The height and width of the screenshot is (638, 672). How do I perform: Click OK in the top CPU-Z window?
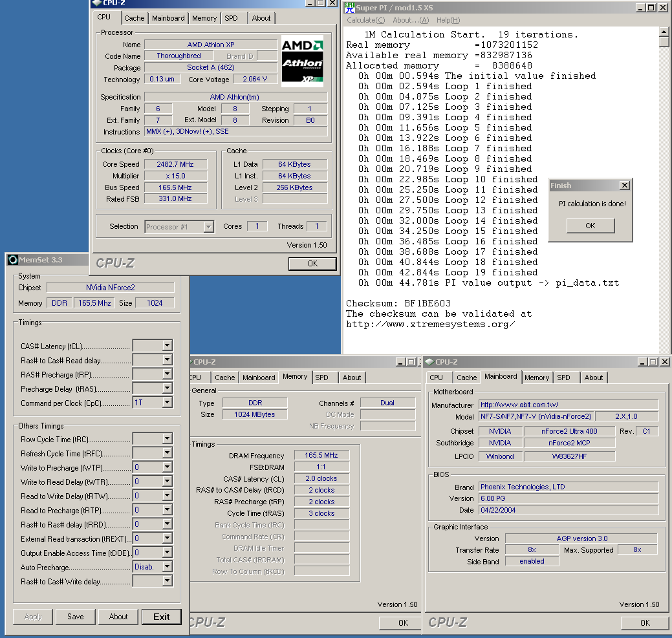coord(312,263)
